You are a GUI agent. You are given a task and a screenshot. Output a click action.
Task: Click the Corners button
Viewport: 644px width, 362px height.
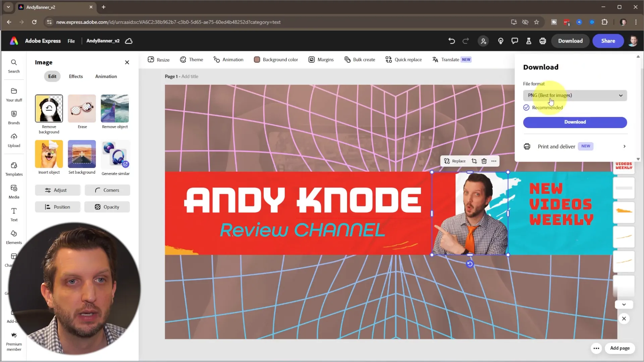coord(107,190)
